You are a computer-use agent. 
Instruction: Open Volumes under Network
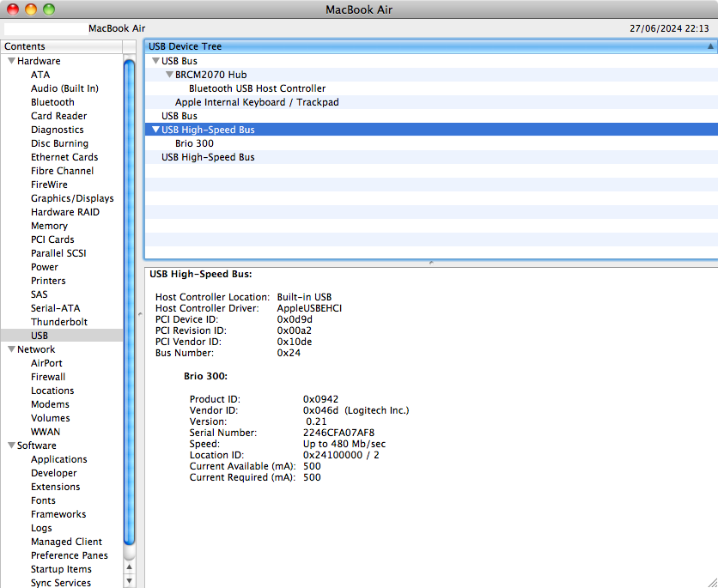click(51, 418)
